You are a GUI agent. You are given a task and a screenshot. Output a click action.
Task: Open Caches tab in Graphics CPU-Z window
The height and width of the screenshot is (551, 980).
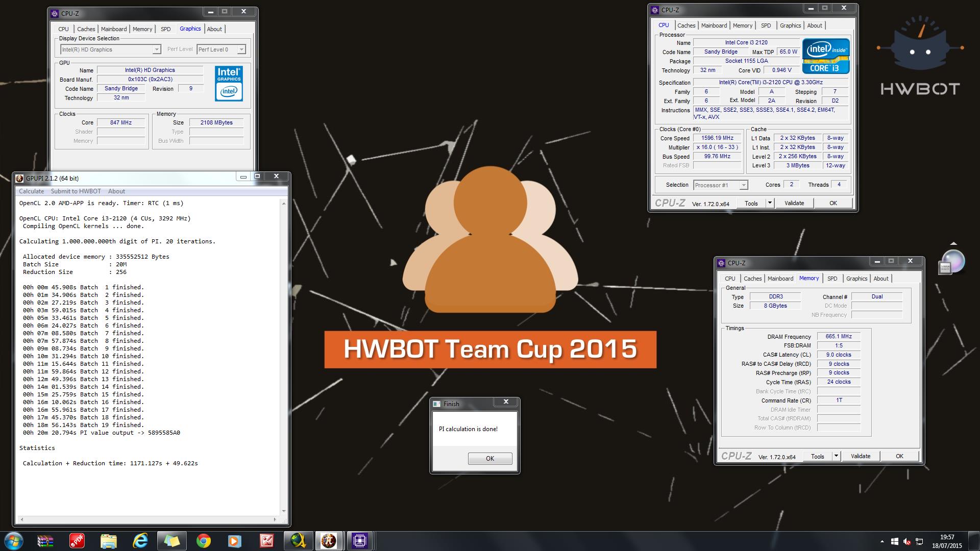(x=86, y=29)
